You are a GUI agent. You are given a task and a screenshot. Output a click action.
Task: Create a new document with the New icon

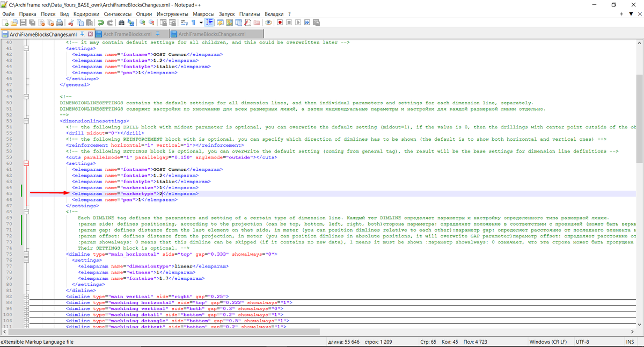point(5,23)
